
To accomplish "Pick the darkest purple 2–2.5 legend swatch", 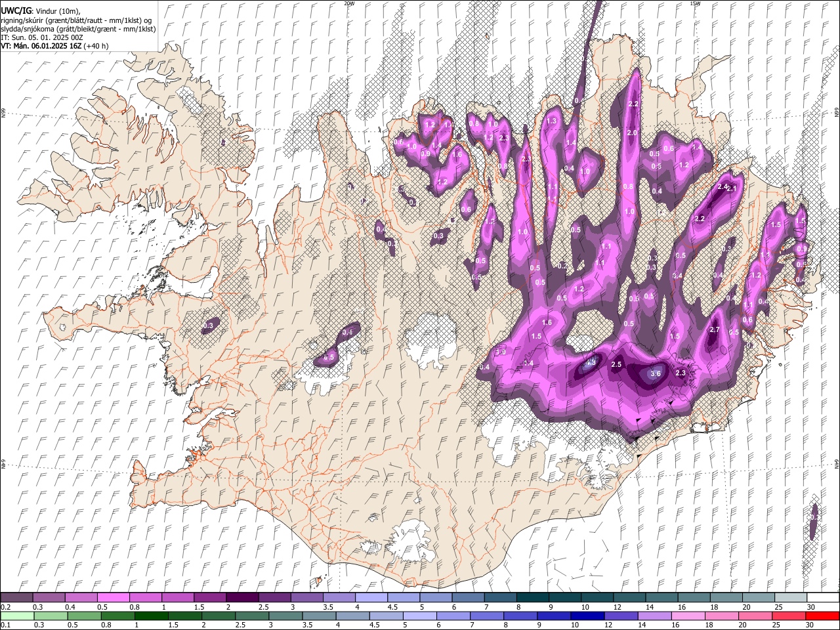I will click(242, 598).
